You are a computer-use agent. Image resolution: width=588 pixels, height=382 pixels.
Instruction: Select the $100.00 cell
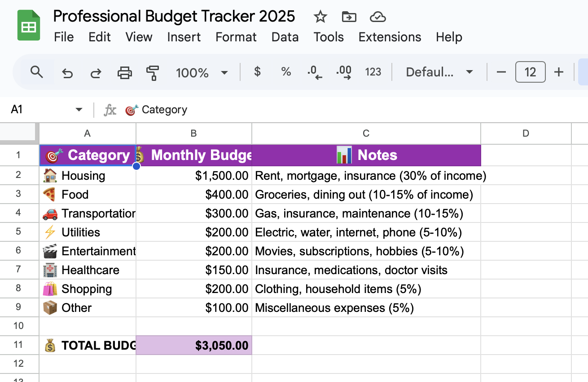pos(194,307)
